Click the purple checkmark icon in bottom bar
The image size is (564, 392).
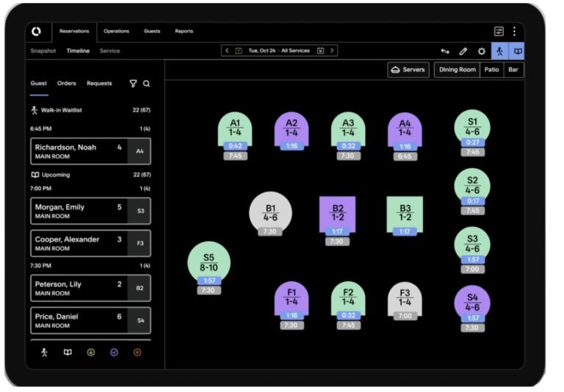[x=114, y=352]
